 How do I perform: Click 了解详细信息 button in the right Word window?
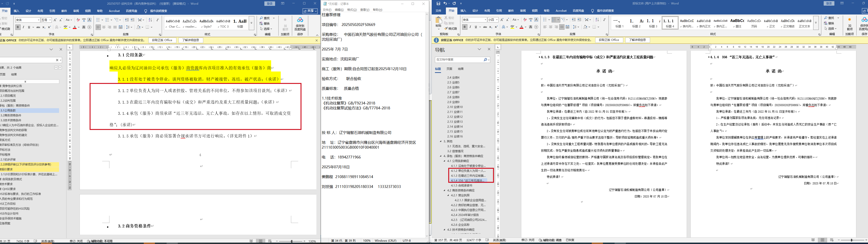tap(638, 40)
